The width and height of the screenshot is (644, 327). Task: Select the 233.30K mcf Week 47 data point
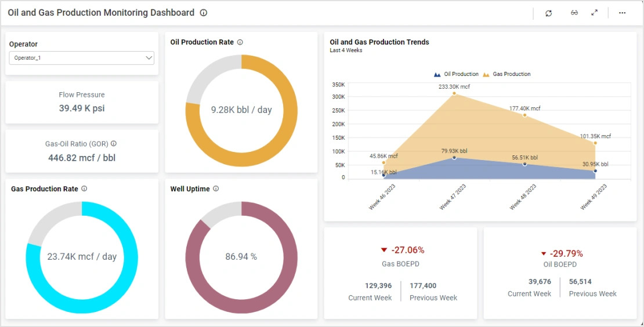[x=454, y=93]
